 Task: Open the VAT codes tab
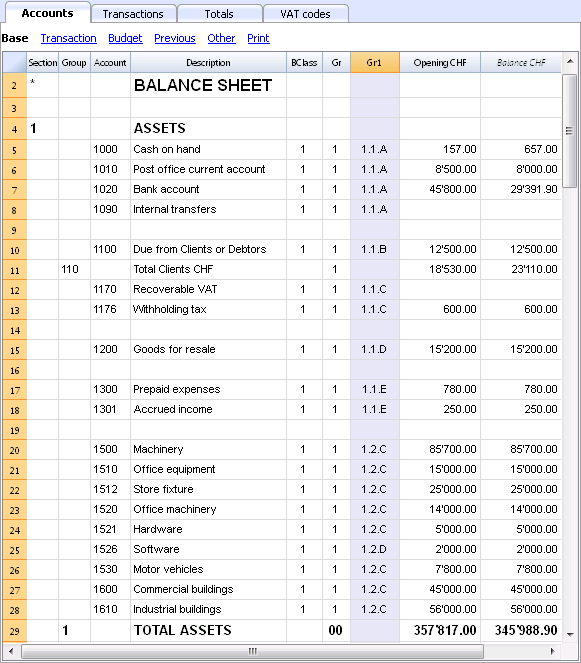pyautogui.click(x=305, y=14)
